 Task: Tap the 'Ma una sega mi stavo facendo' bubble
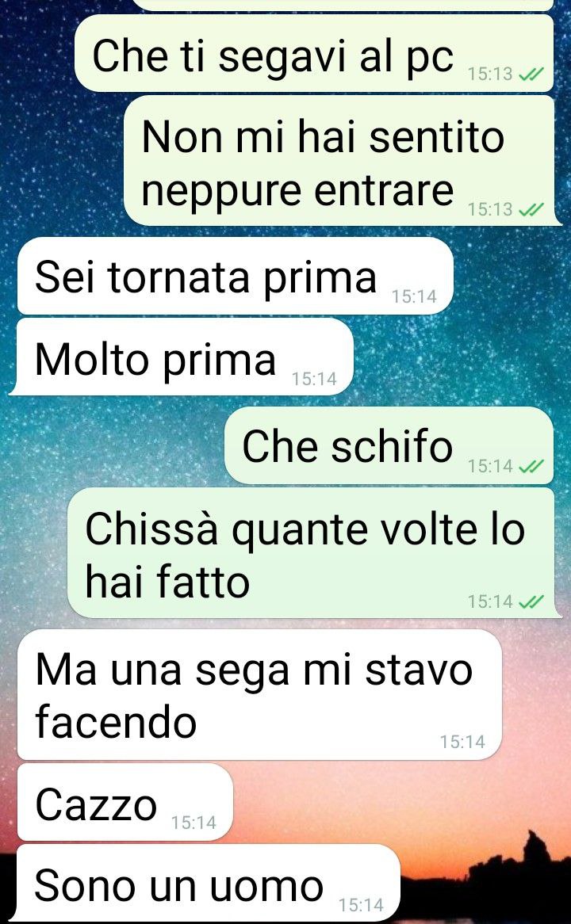click(259, 695)
